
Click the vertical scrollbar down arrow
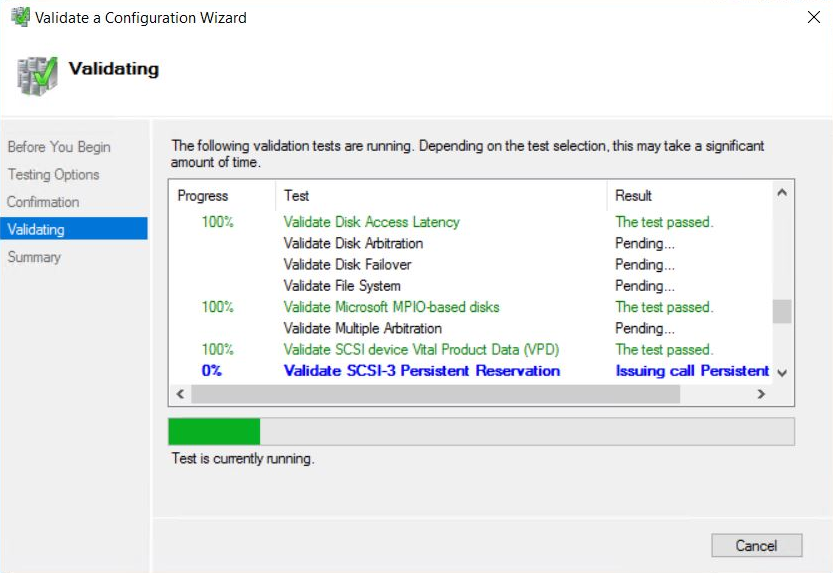point(782,373)
